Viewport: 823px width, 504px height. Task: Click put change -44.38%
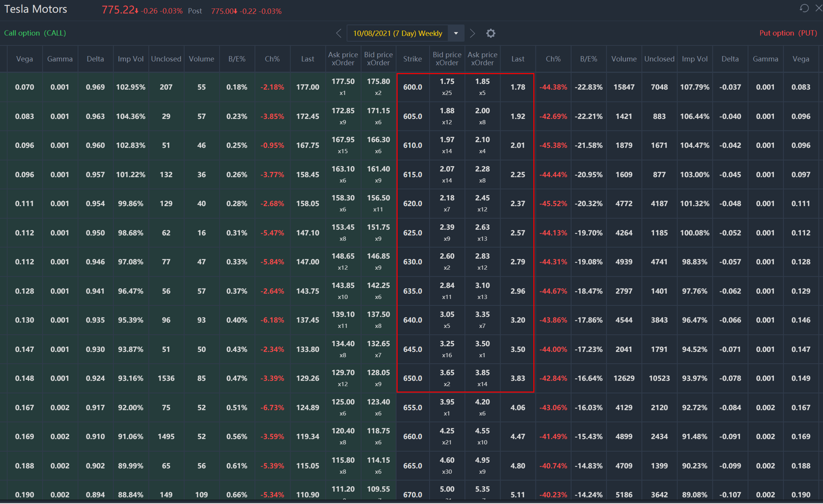[553, 87]
